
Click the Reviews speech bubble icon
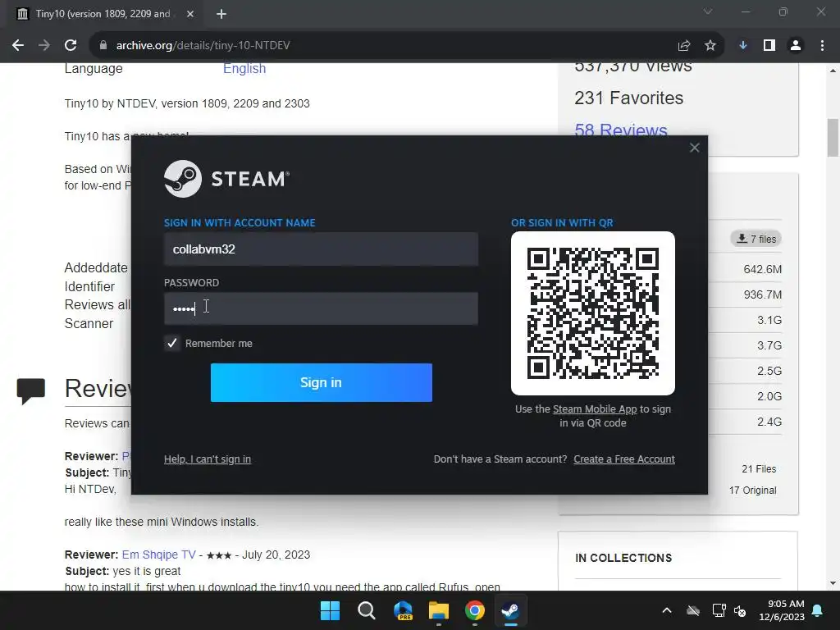click(x=31, y=390)
